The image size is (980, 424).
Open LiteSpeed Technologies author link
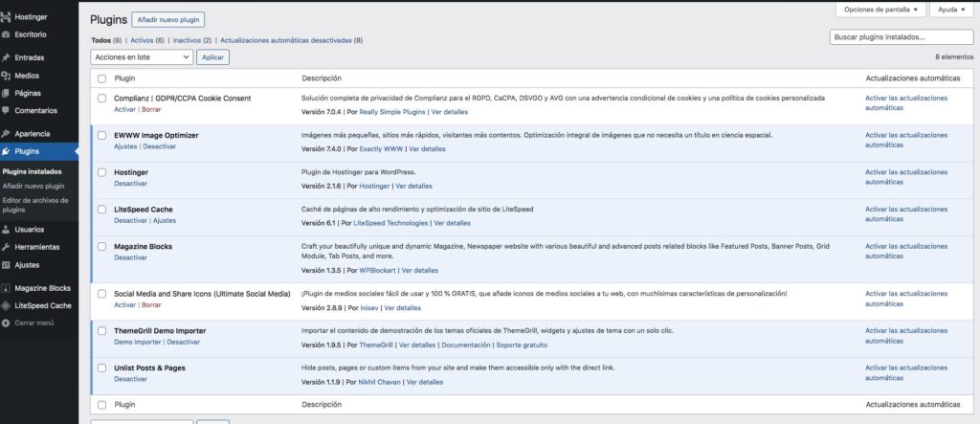pos(390,223)
